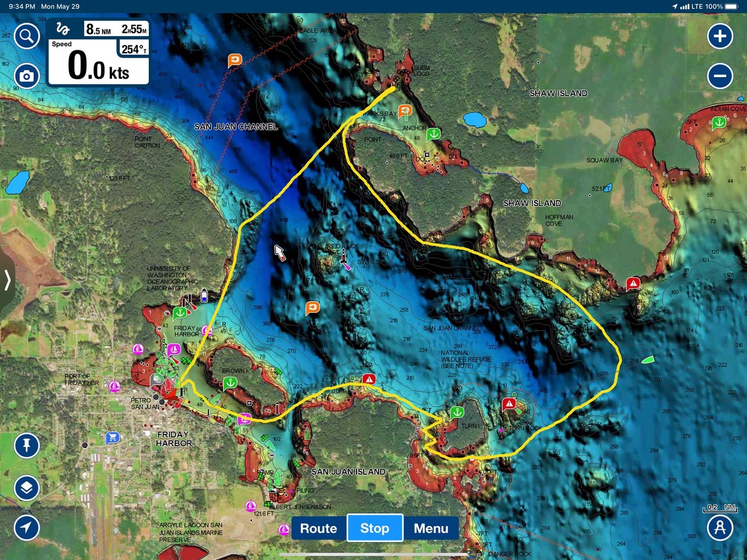747x560 pixels.
Task: Open the search magnifier button
Action: point(26,36)
